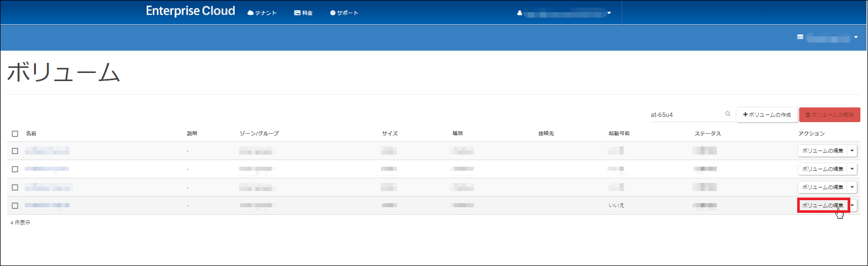
Task: Tick the second volume row checkbox
Action: tap(15, 169)
